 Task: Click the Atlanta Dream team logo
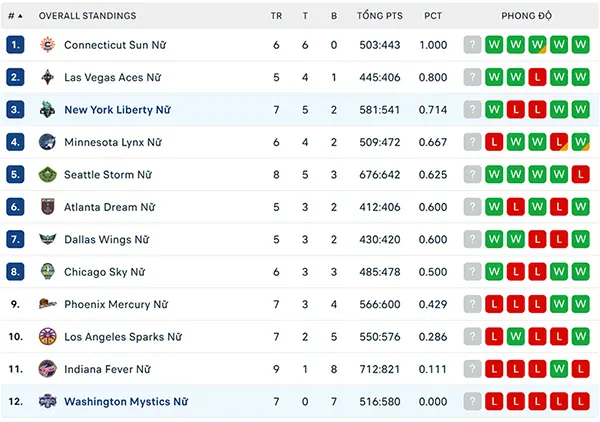(x=47, y=207)
